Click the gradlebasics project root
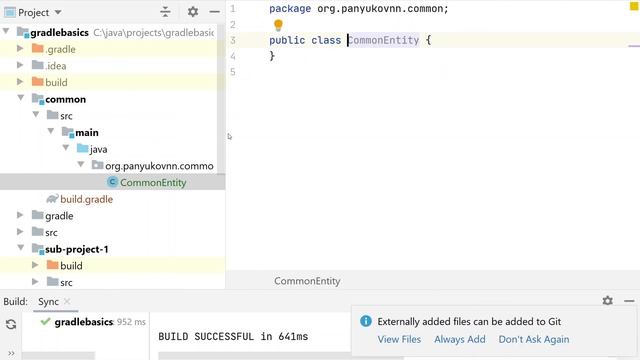 click(x=59, y=32)
